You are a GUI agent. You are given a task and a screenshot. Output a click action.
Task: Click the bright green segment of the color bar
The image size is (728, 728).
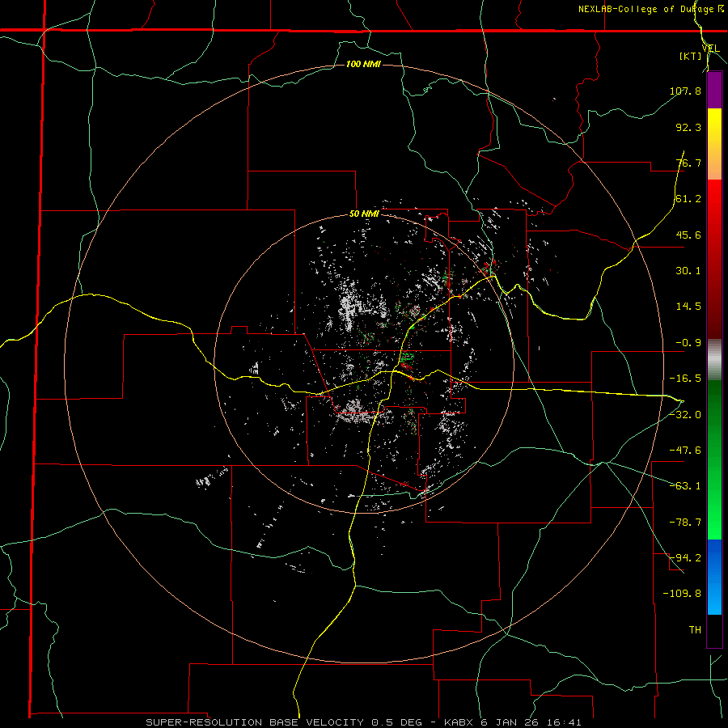[x=714, y=459]
